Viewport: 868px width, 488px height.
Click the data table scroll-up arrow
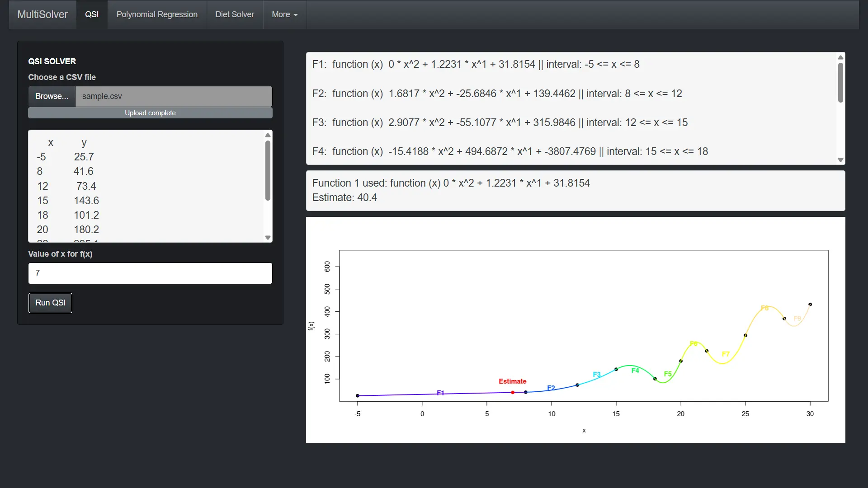tap(267, 135)
